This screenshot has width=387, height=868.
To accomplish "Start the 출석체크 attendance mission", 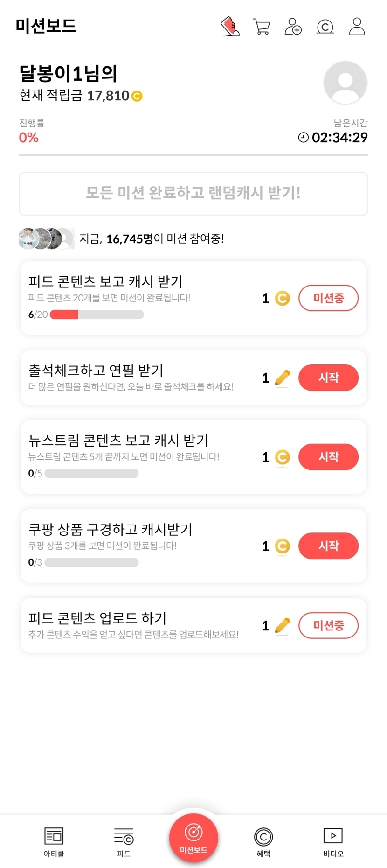I will 328,378.
